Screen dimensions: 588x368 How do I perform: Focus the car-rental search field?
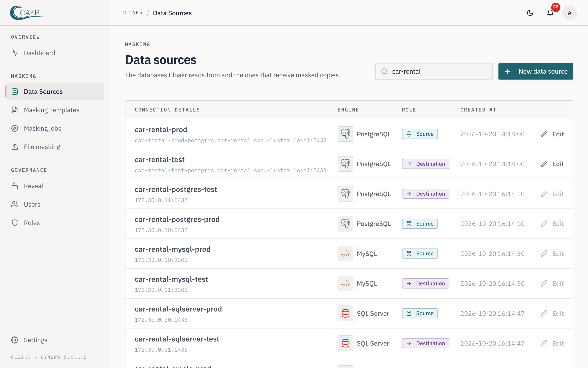click(x=434, y=71)
